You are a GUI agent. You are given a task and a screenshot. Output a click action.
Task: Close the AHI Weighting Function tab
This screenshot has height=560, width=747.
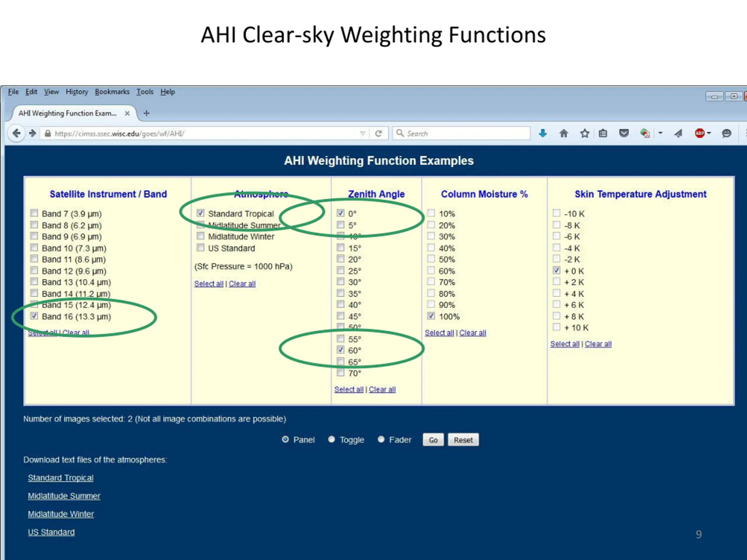(127, 113)
